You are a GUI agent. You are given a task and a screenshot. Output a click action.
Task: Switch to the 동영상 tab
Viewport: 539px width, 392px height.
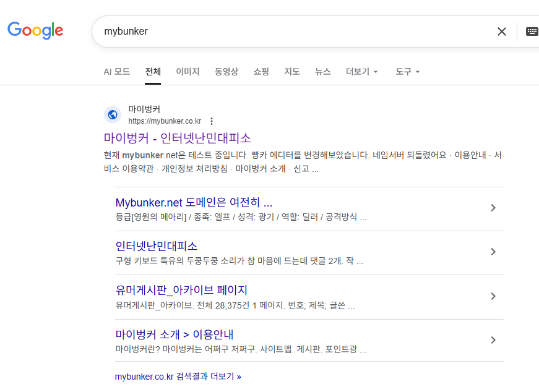(x=226, y=72)
